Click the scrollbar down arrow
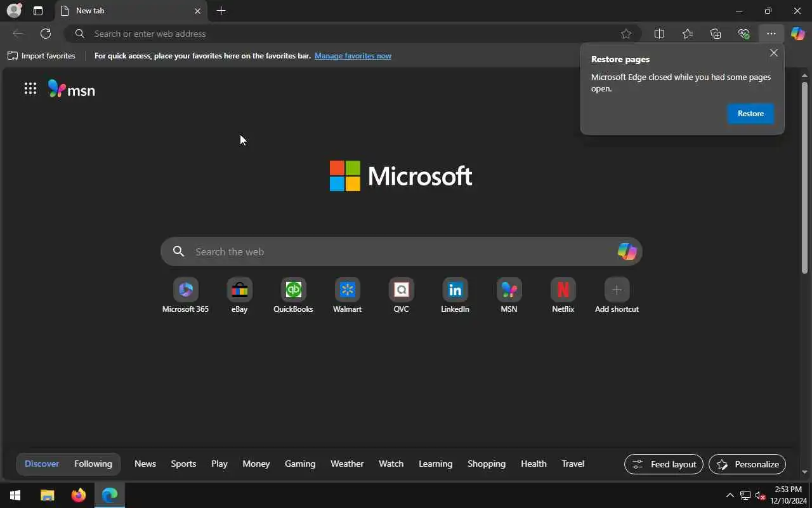Image resolution: width=812 pixels, height=508 pixels. tap(804, 472)
